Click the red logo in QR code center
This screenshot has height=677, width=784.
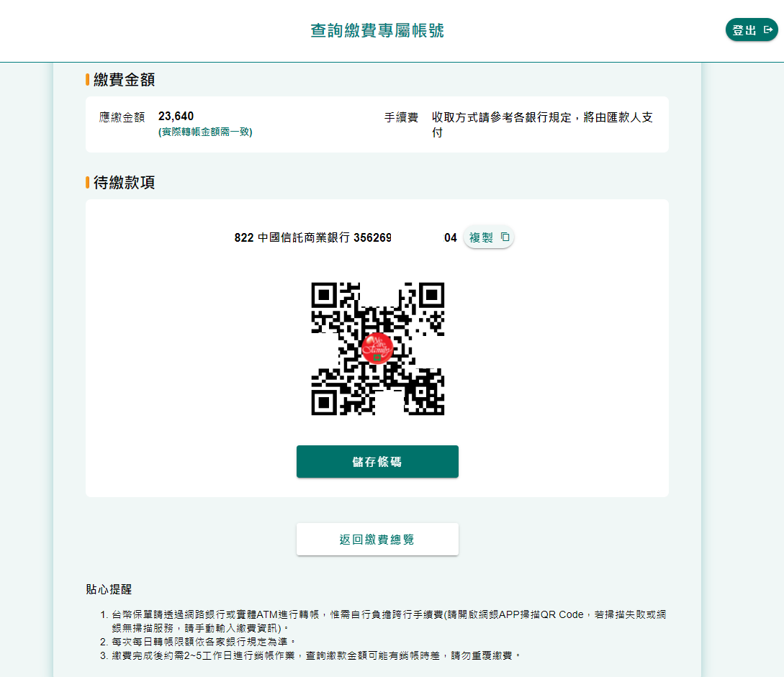(377, 347)
